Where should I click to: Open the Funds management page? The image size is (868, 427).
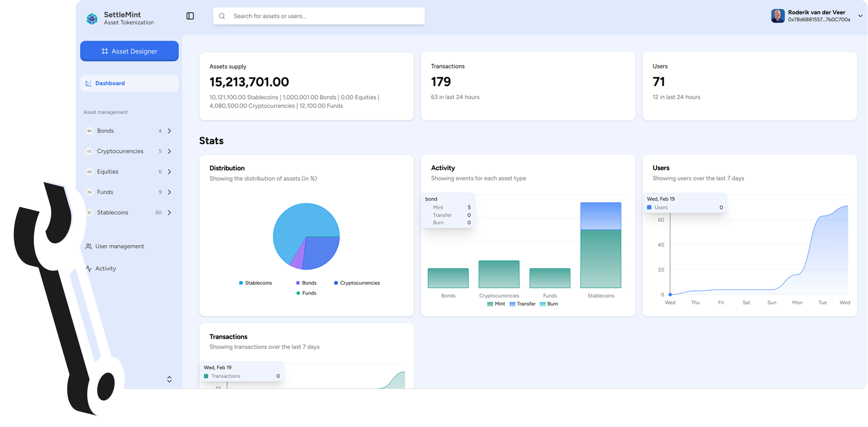click(105, 192)
